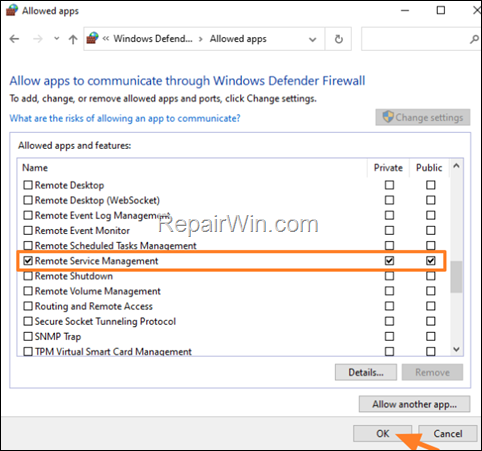This screenshot has height=451, width=482.
Task: Tick Public for Remote Event Log Management
Action: click(x=431, y=215)
